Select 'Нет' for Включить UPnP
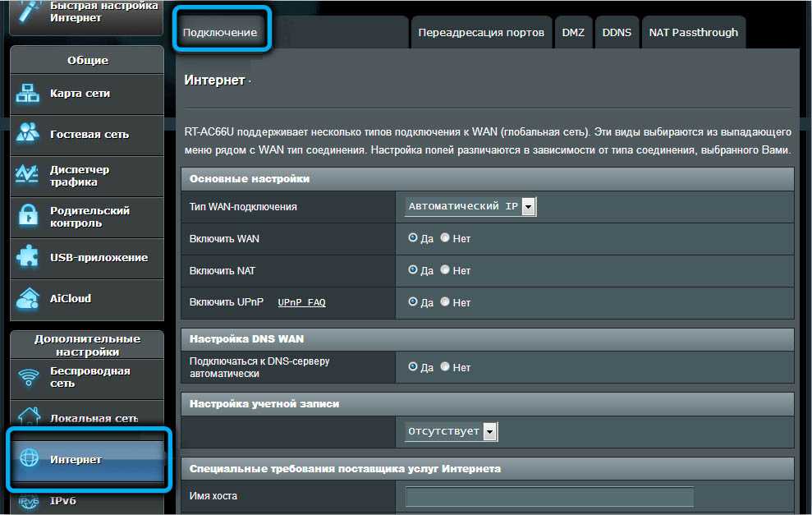This screenshot has height=515, width=812. 445,302
